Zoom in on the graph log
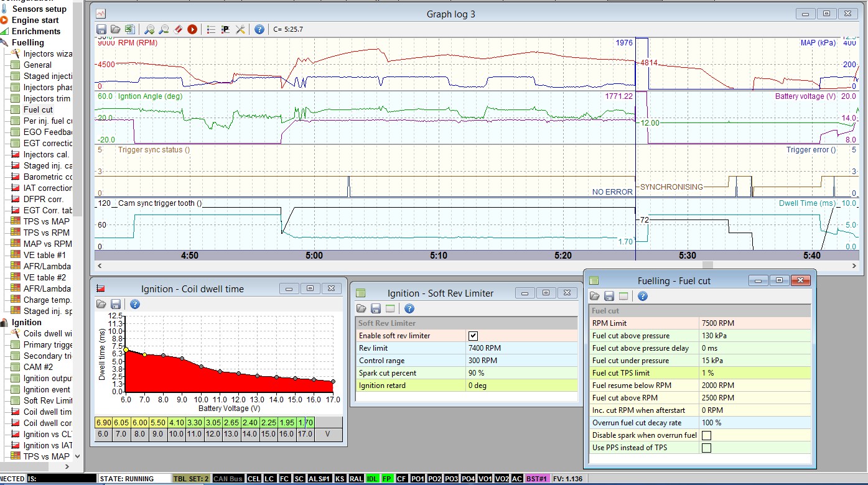This screenshot has width=868, height=485. pyautogui.click(x=149, y=29)
